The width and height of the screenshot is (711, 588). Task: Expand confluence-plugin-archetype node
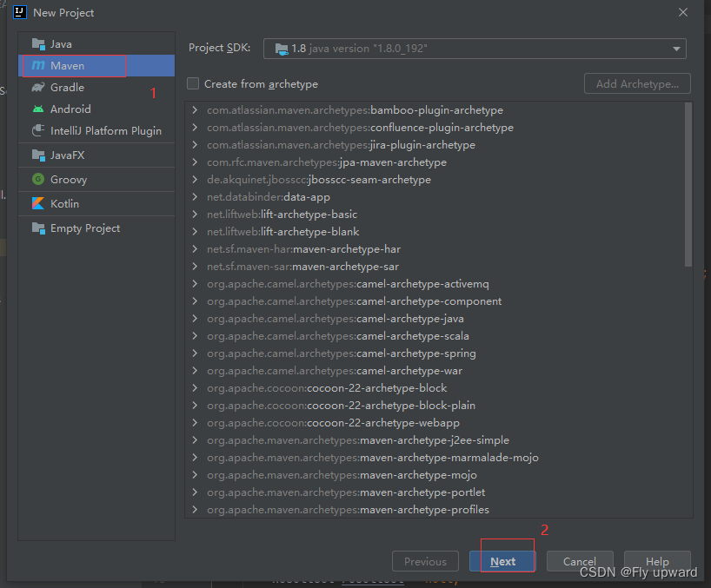tap(195, 128)
